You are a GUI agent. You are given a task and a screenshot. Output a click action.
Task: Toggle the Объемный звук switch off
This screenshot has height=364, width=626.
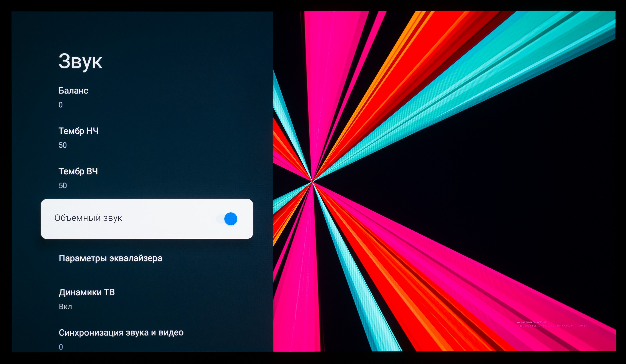pos(227,219)
